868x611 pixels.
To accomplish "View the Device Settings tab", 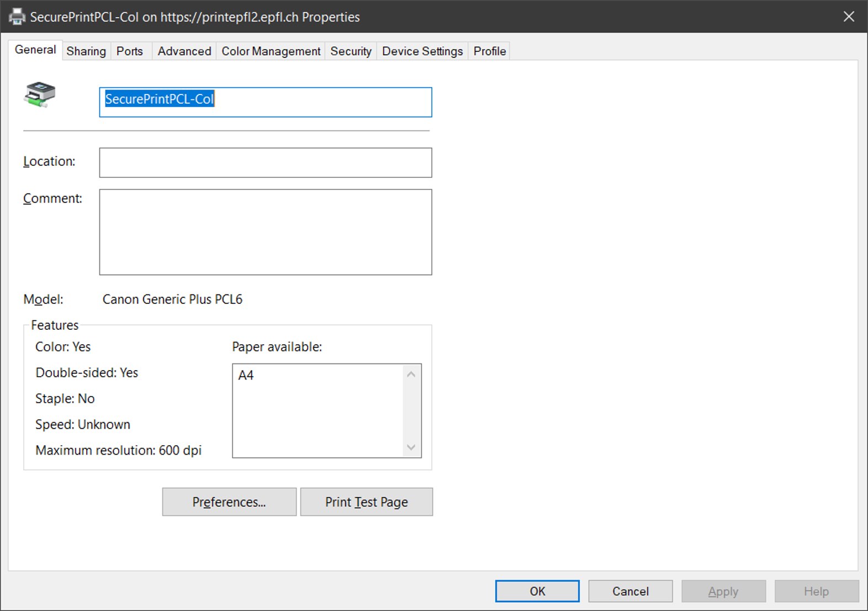I will pyautogui.click(x=422, y=51).
